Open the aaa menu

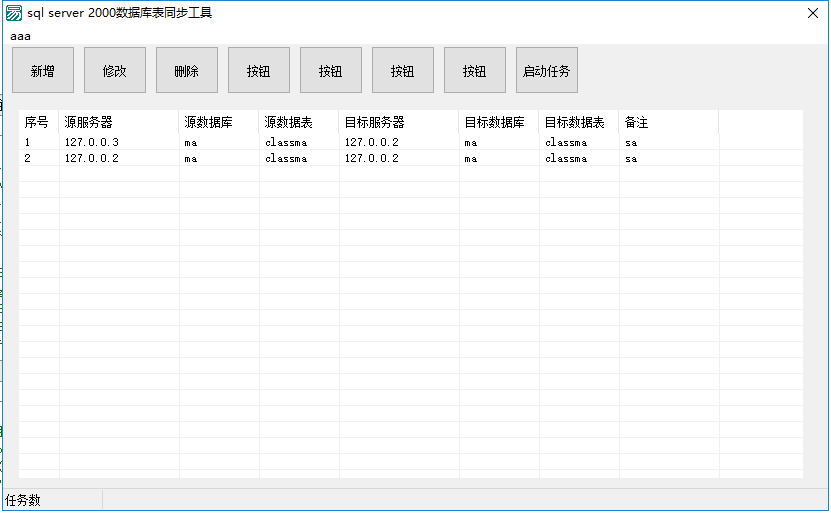point(21,36)
